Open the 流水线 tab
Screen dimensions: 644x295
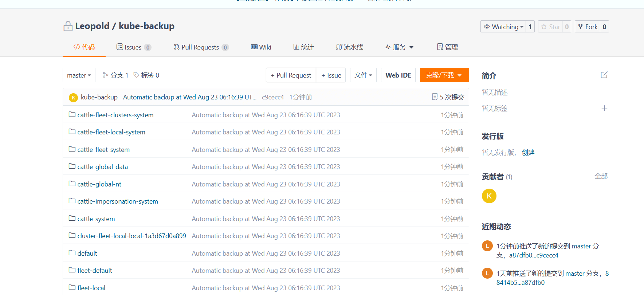tap(349, 47)
